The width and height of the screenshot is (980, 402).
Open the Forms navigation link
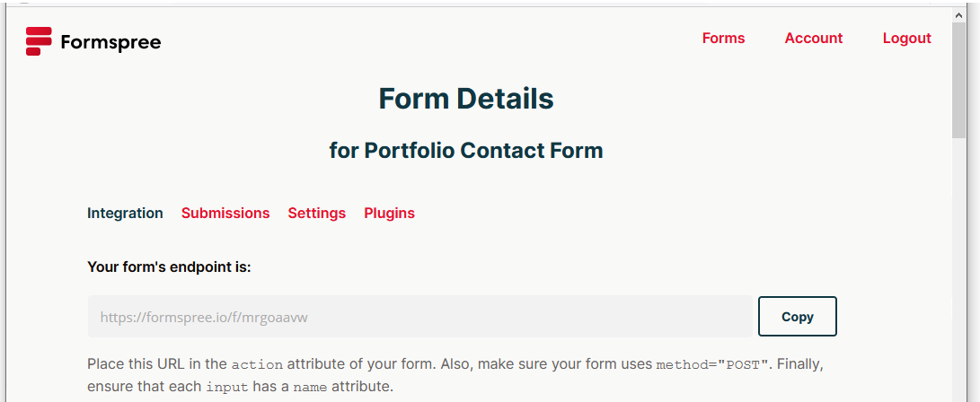723,39
